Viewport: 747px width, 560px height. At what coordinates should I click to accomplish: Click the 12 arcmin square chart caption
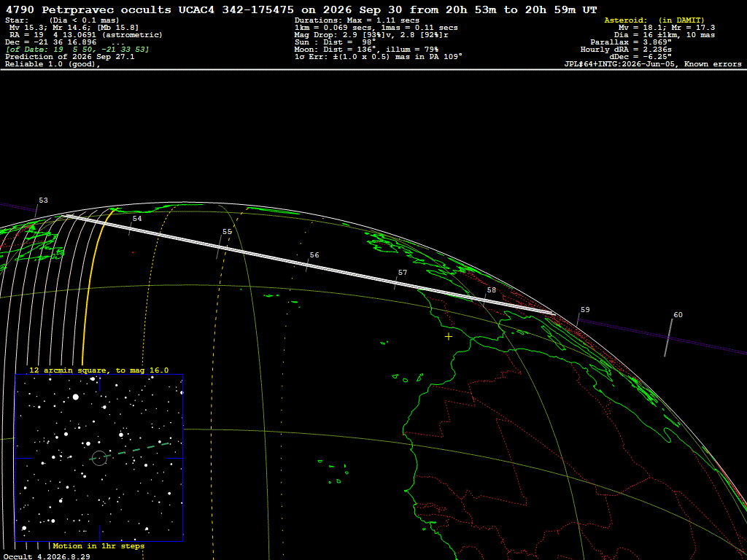(x=99, y=370)
